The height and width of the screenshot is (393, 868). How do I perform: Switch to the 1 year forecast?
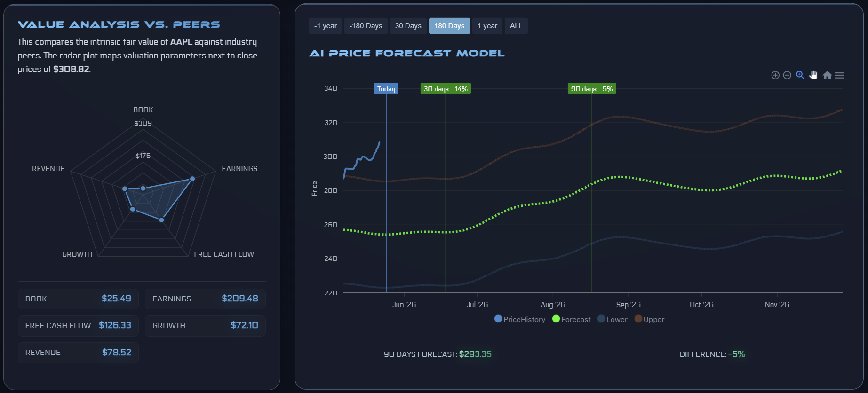(x=487, y=26)
